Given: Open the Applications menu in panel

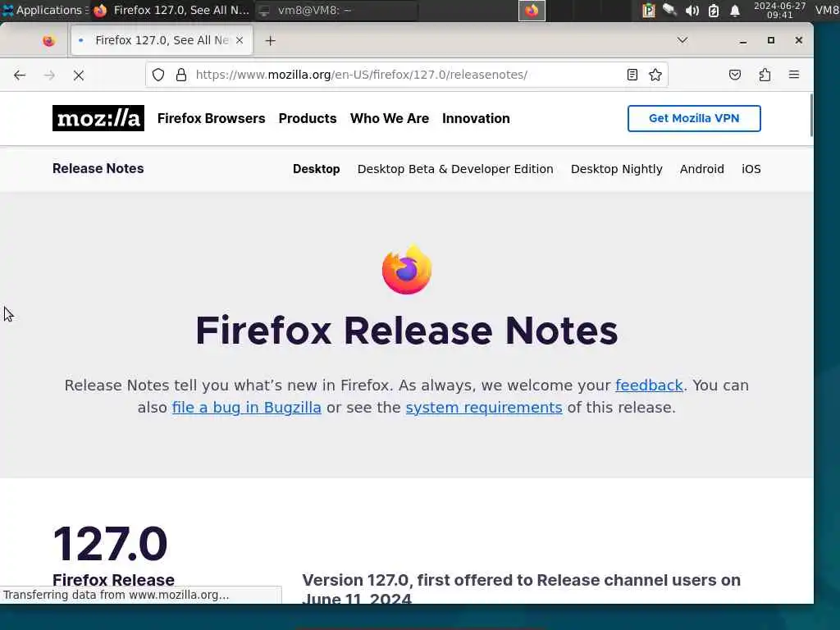Looking at the screenshot, I should pos(44,10).
